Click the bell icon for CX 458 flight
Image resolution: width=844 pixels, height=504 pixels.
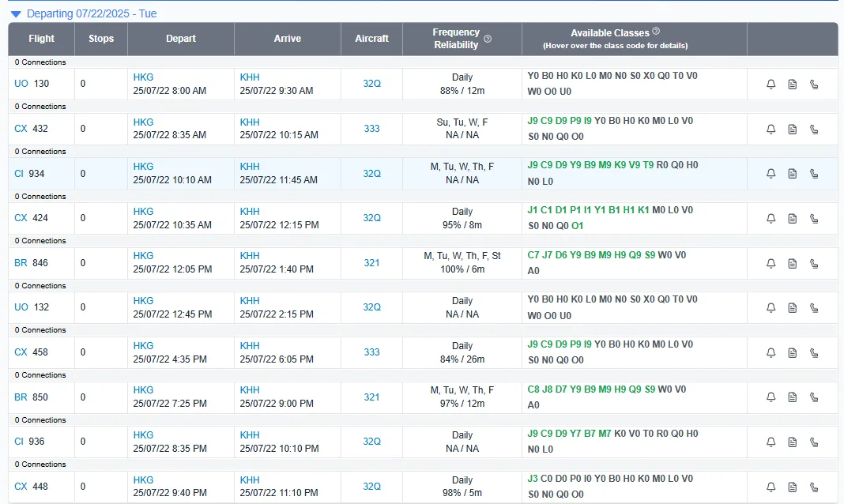tap(771, 353)
